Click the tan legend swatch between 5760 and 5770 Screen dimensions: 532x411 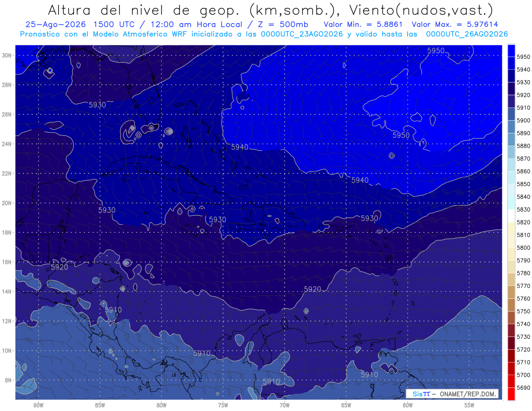point(511,292)
